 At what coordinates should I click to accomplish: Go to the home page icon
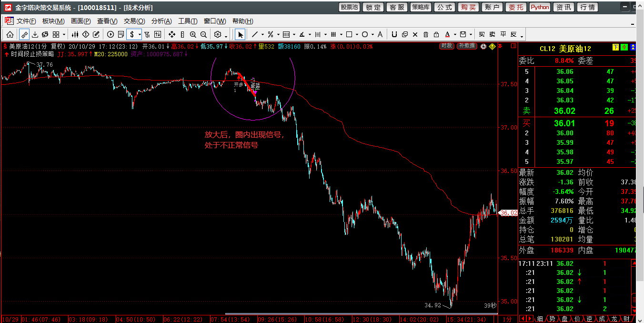coord(10,34)
